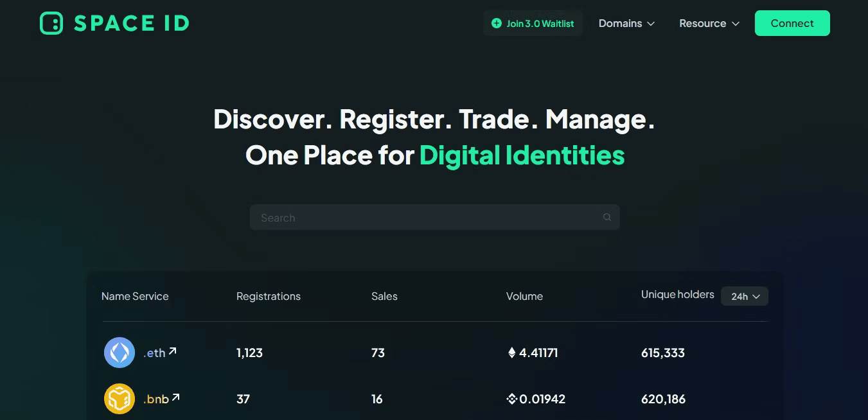Click the Ethereum volume currency icon
This screenshot has width=868, height=420.
point(512,353)
